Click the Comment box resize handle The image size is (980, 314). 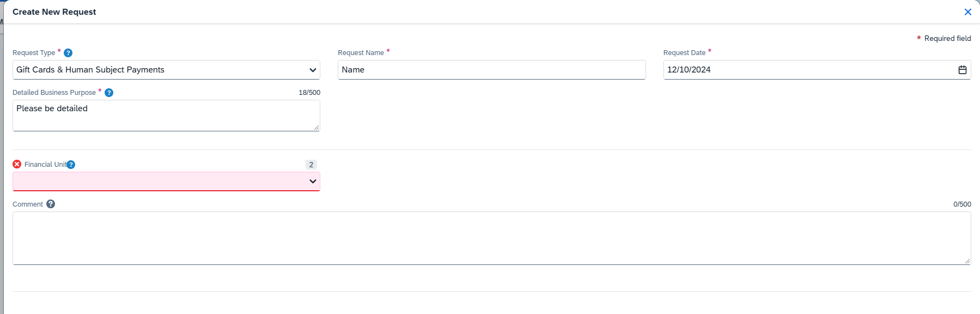(967, 262)
